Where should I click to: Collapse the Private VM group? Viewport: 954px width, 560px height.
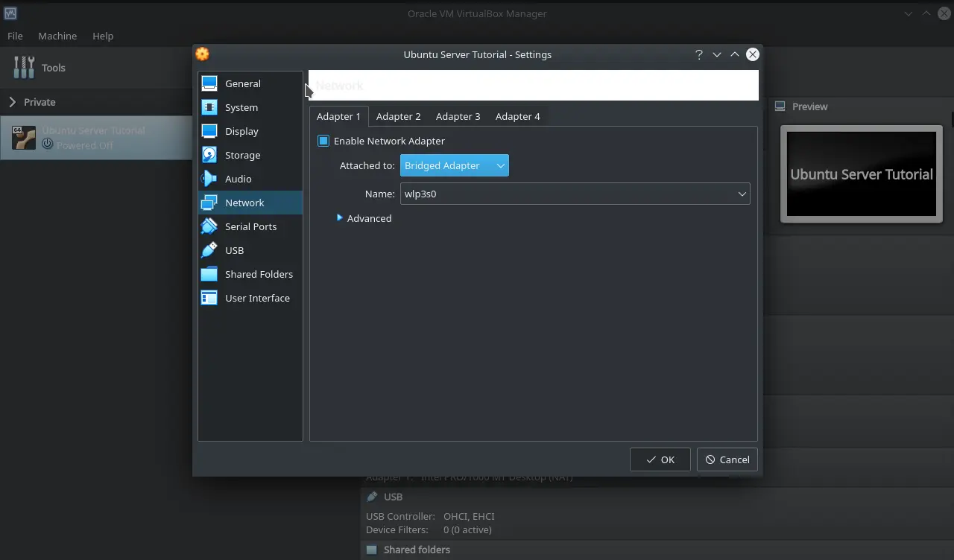[x=13, y=102]
